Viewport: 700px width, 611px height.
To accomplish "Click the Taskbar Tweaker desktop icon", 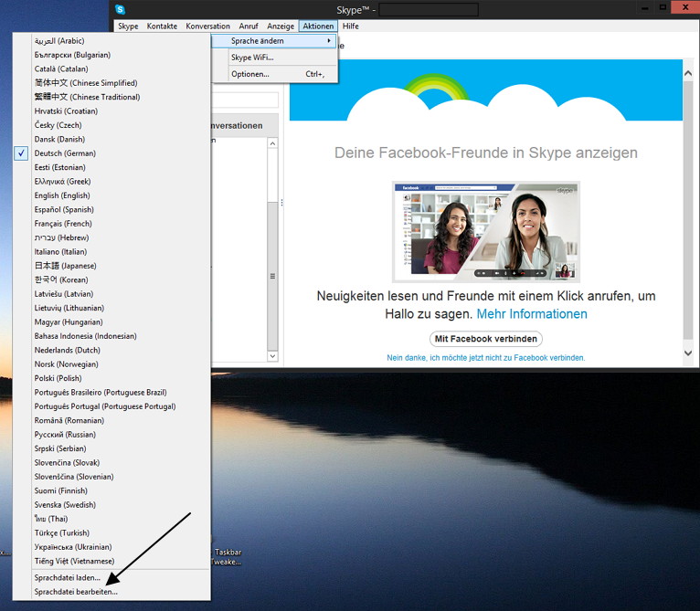I will pos(227,556).
